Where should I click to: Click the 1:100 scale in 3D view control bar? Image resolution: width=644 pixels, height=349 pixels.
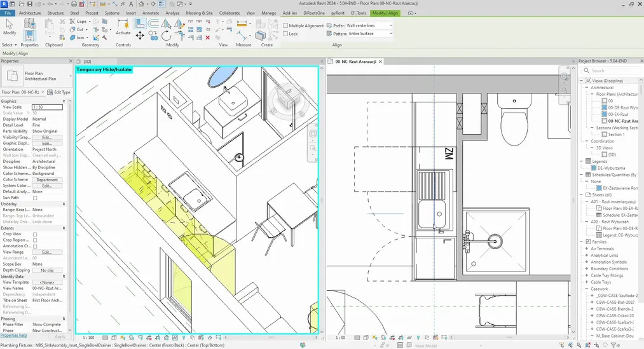pos(88,338)
